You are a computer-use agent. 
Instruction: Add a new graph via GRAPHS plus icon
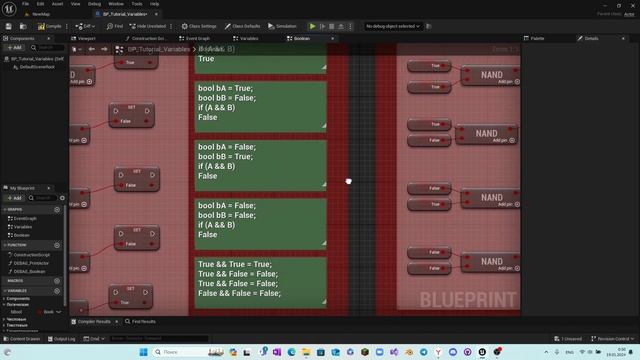click(x=57, y=209)
